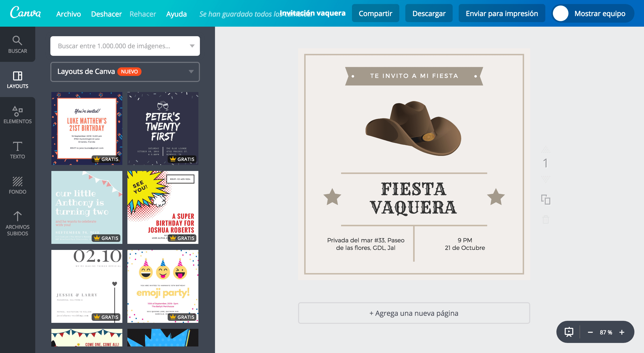
Task: Select left star on invitation
Action: click(332, 197)
